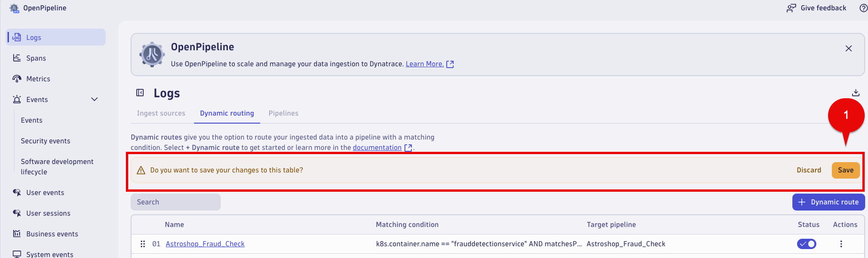This screenshot has width=868, height=258.
Task: Open the help question mark icon
Action: (863, 8)
